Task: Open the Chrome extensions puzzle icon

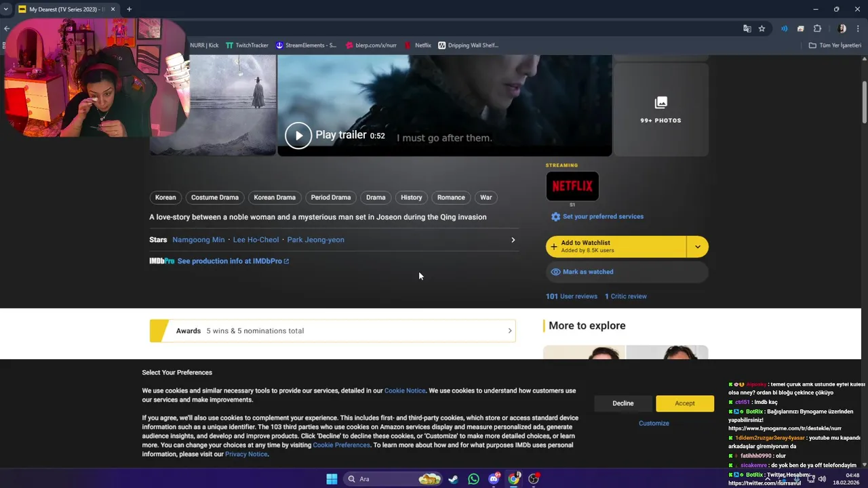Action: click(817, 28)
